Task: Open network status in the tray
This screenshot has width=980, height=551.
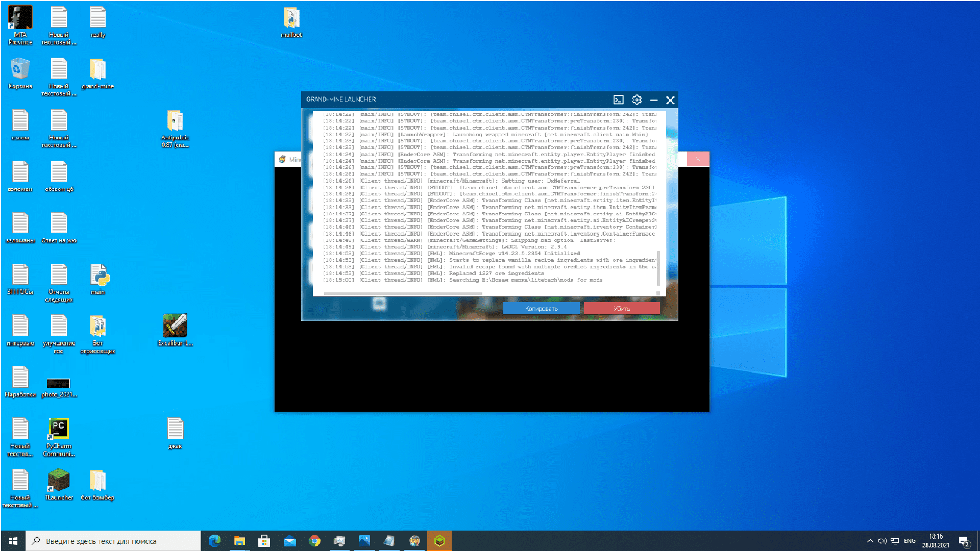Action: tap(895, 541)
